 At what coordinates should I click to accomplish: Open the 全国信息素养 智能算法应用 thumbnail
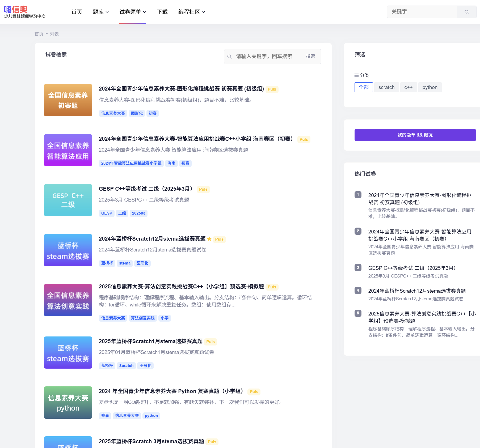(68, 150)
